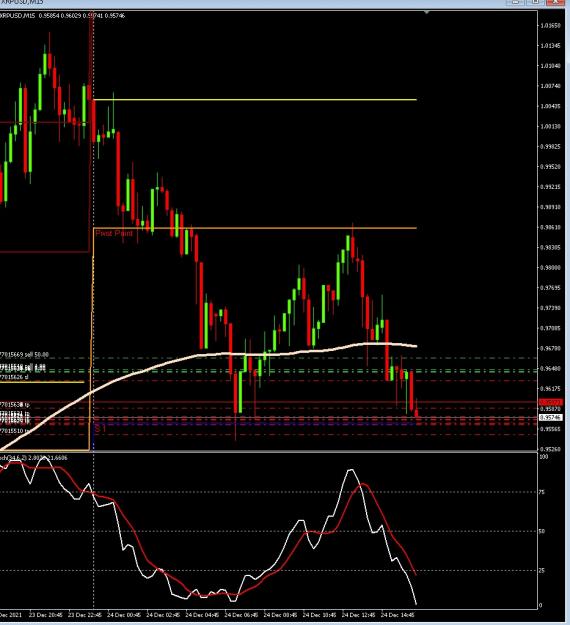Restore the chart window size button
This screenshot has height=625, width=570.
[536, 2]
